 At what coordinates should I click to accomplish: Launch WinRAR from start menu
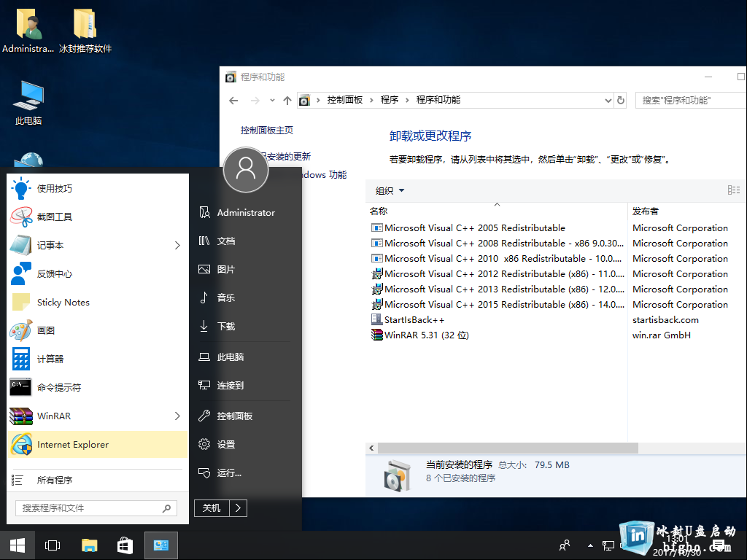pyautogui.click(x=98, y=416)
